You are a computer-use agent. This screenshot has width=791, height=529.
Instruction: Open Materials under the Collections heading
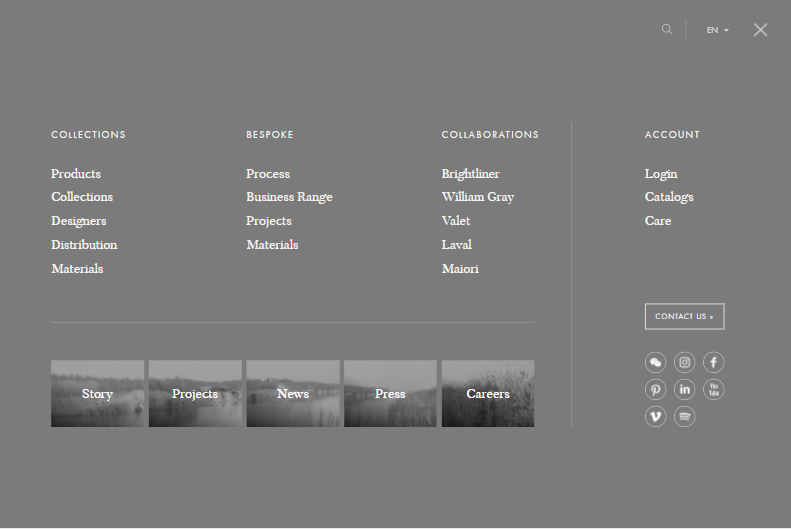pyautogui.click(x=77, y=269)
